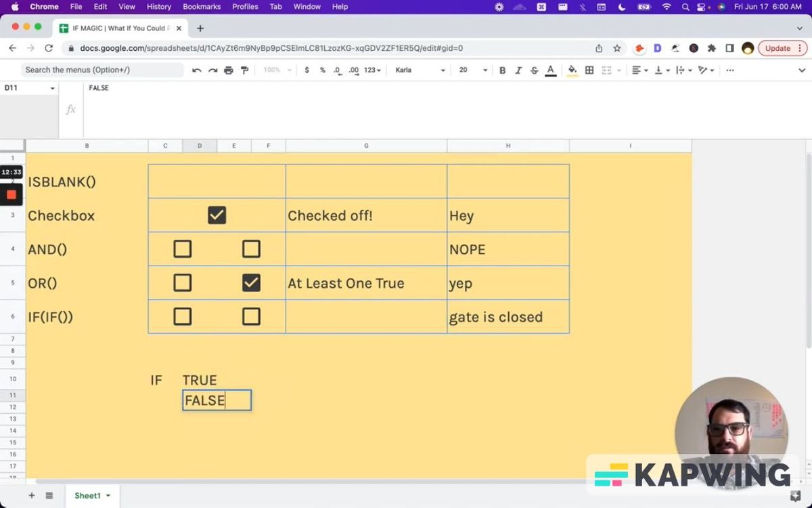Uncheck the second OR() row checkbox

point(251,283)
